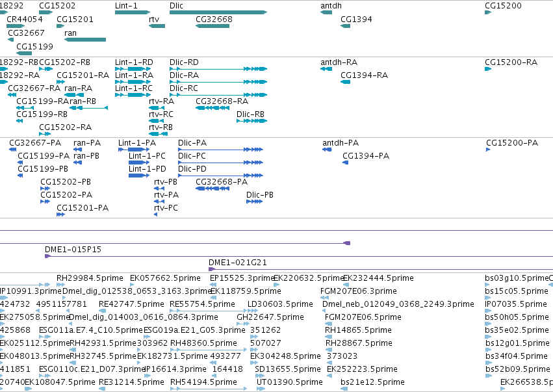Click the rtv-RC transcript label

pos(161,114)
